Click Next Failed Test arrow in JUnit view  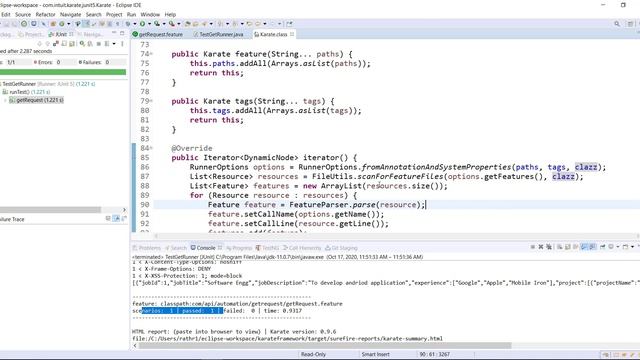(40, 43)
